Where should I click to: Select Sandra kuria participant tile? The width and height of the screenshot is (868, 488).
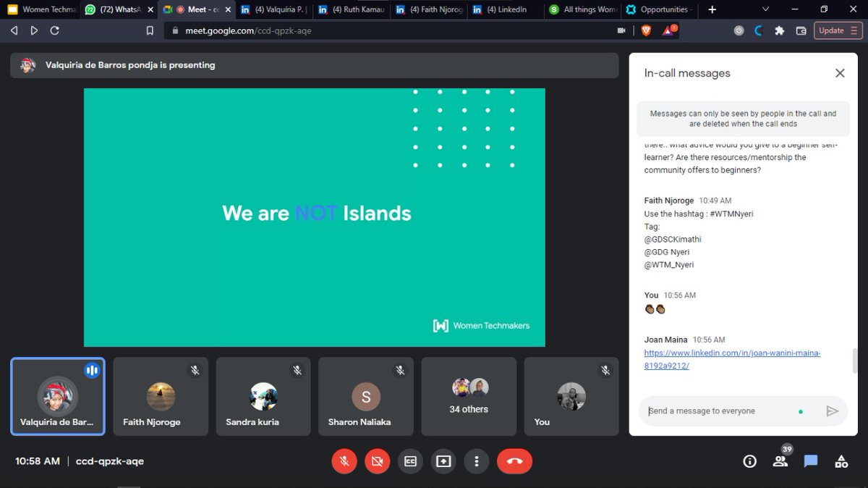[x=263, y=396]
